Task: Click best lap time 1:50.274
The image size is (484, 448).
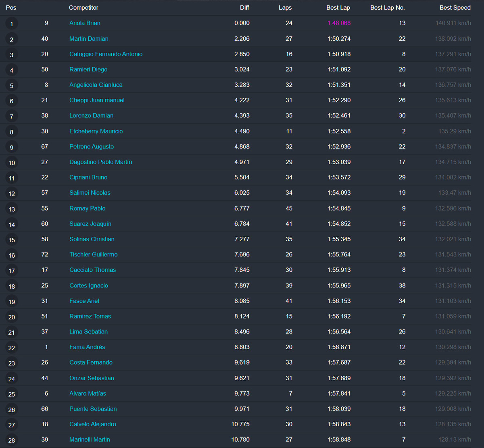Action: point(339,39)
